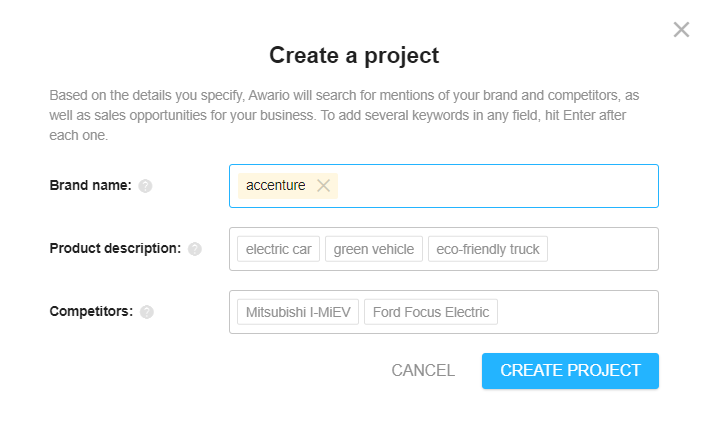The width and height of the screenshot is (709, 432).
Task: Click the CREATE PROJECT button
Action: click(x=570, y=371)
